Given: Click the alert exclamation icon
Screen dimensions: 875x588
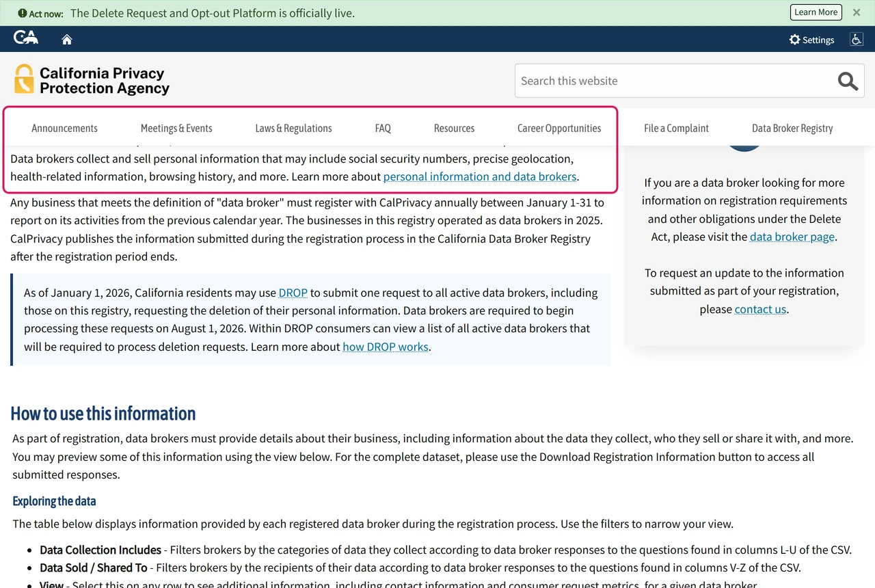Looking at the screenshot, I should (23, 13).
